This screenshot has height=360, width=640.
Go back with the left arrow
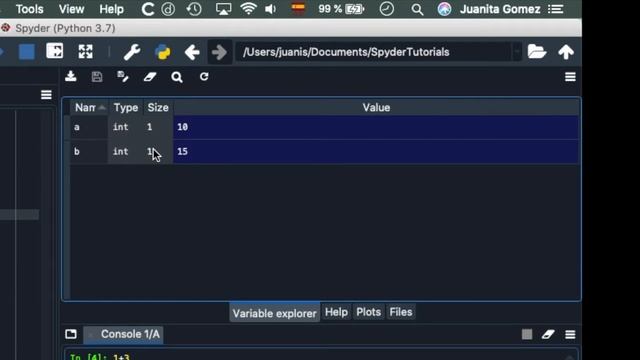192,52
